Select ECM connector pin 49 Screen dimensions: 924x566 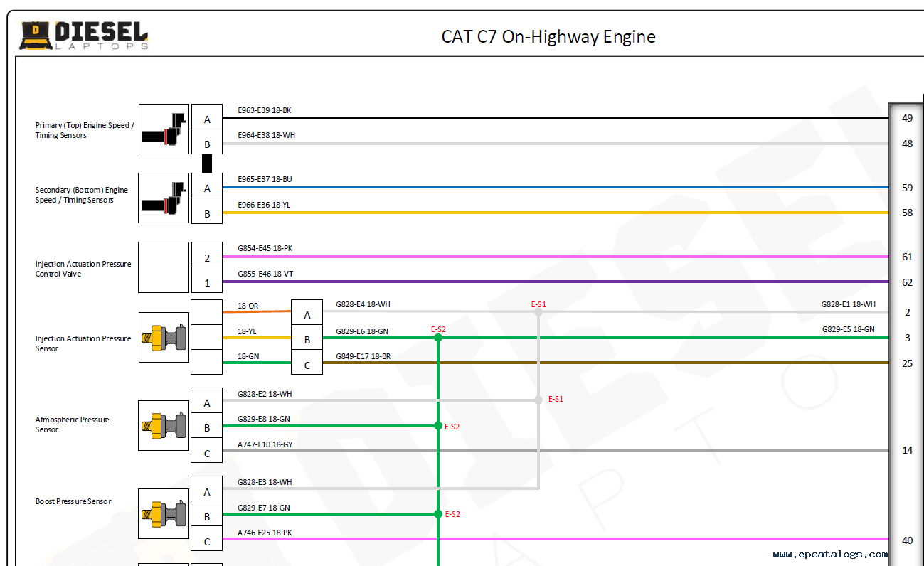(907, 118)
